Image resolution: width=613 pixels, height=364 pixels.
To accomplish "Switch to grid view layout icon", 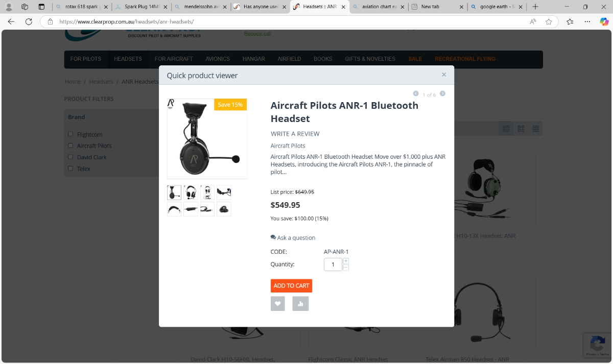I will pyautogui.click(x=506, y=129).
